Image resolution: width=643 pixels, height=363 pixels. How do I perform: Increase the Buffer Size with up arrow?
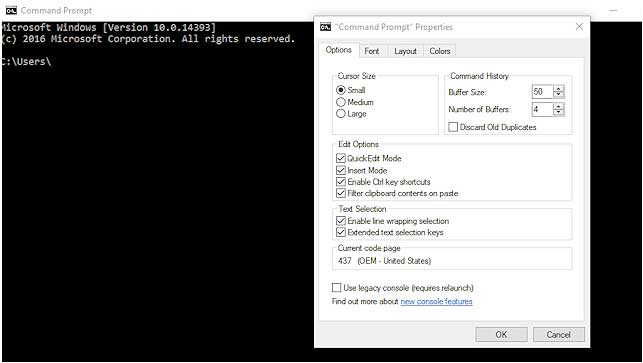coord(559,89)
